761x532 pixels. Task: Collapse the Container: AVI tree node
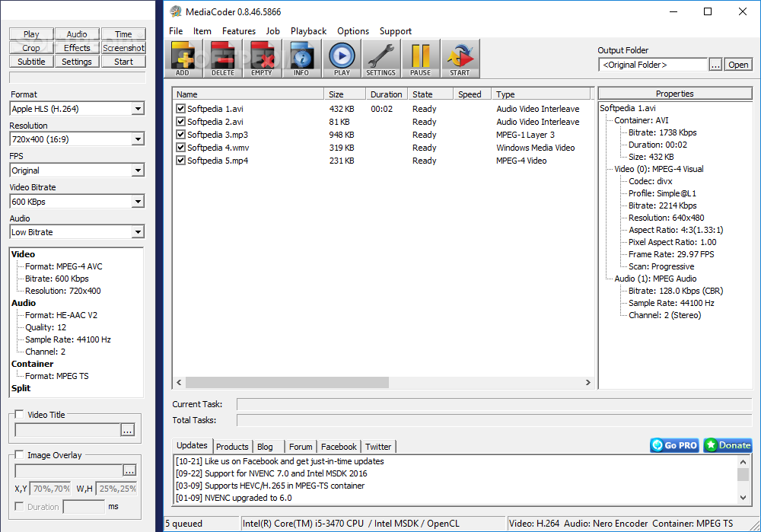pos(641,120)
